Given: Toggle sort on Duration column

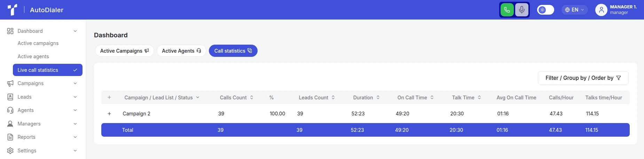Looking at the screenshot, I should (378, 98).
